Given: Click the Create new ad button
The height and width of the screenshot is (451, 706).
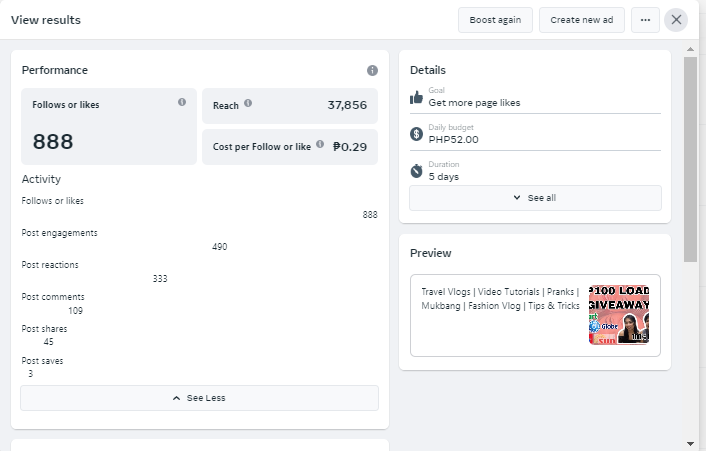Looking at the screenshot, I should point(588,20).
